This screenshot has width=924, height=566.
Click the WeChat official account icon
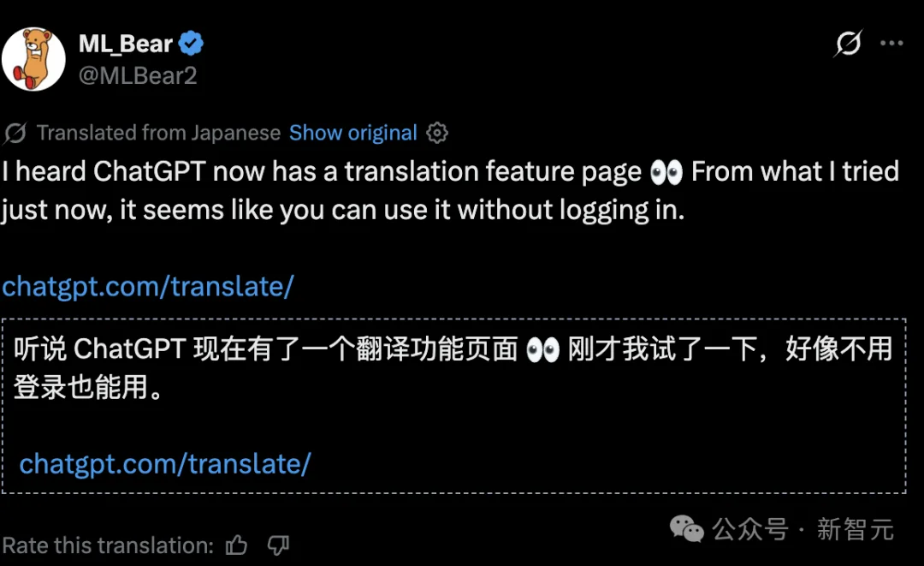tap(686, 531)
